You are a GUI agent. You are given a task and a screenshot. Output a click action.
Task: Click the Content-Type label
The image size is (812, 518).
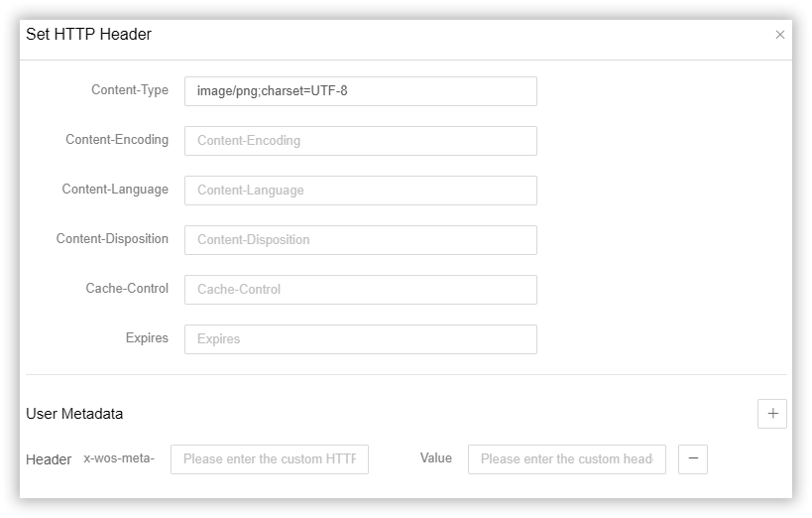coord(130,90)
